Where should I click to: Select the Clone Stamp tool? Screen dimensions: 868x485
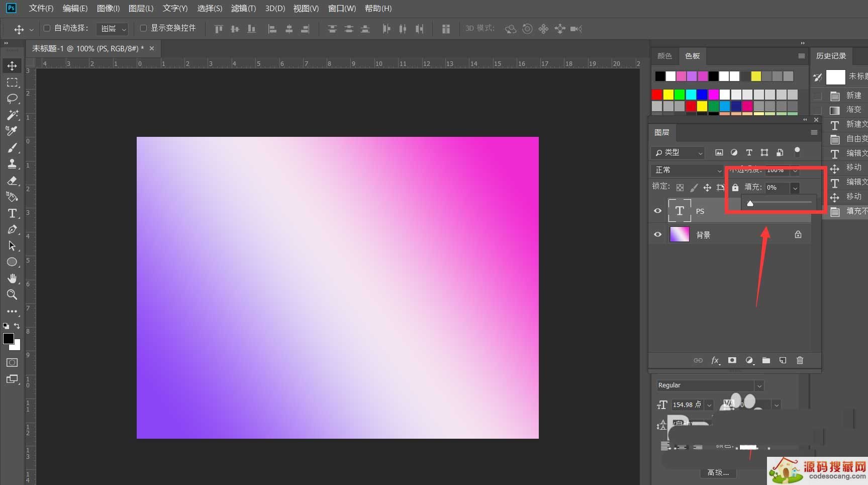point(12,164)
